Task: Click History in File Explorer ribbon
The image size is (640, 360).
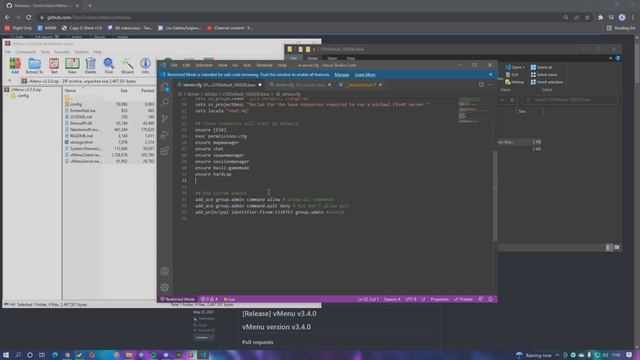Action: (514, 82)
